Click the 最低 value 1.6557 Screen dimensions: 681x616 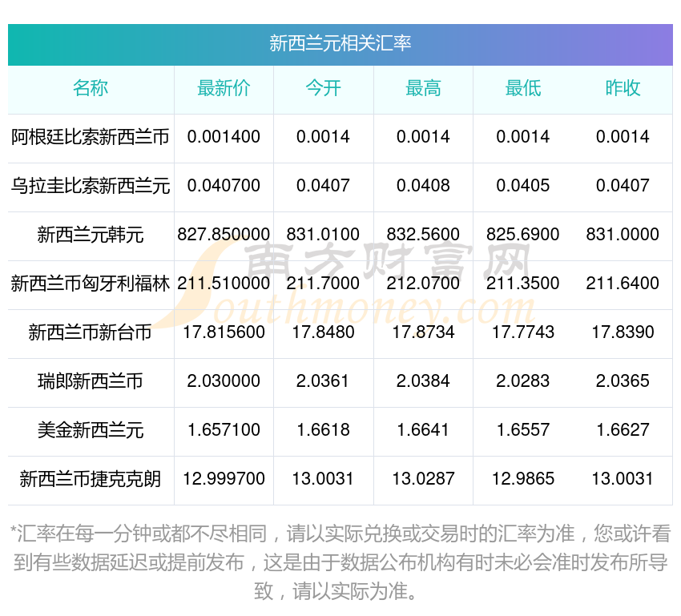coord(523,430)
